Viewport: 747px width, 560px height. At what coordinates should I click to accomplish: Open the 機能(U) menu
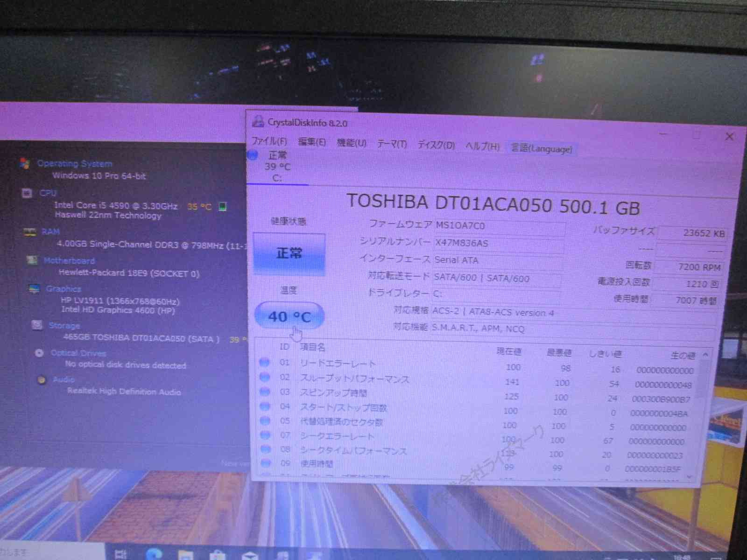[x=352, y=143]
